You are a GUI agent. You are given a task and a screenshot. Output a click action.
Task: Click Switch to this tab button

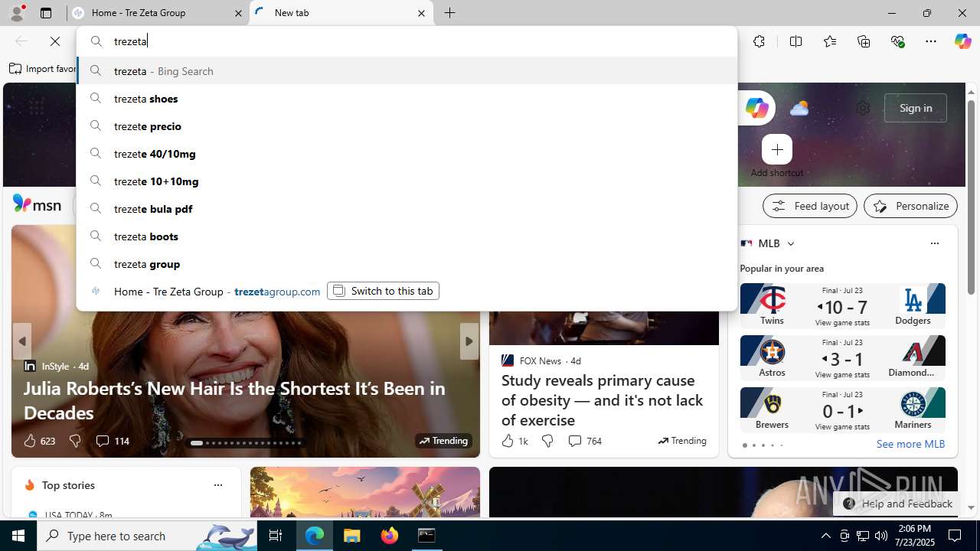[383, 291]
